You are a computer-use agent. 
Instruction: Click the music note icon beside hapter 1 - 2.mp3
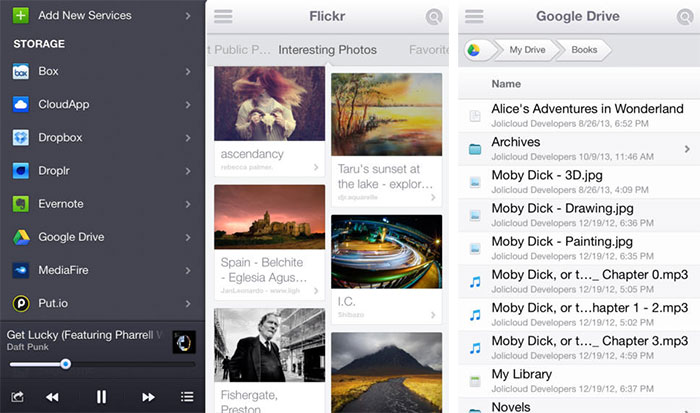475,315
